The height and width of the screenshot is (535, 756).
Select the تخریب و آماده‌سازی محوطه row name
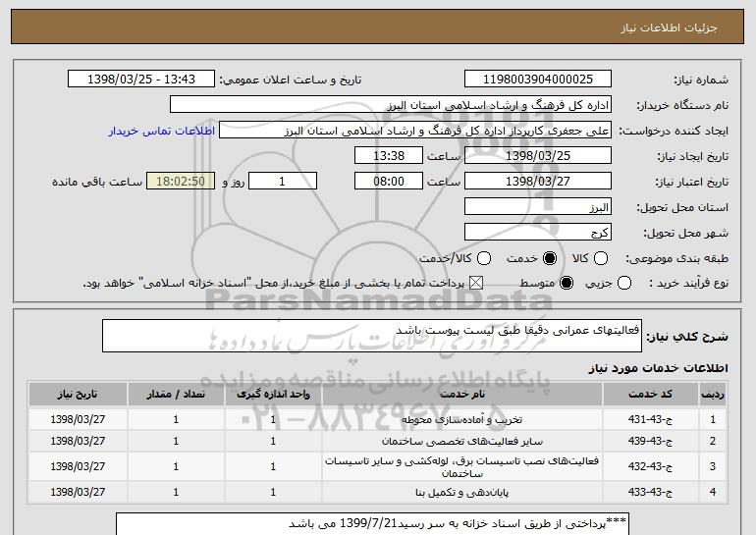[x=461, y=419]
